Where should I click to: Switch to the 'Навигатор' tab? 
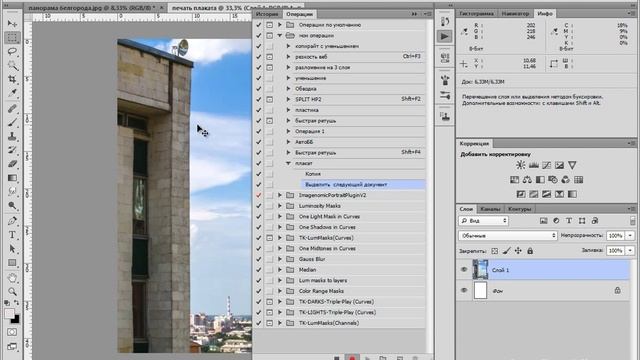[x=515, y=13]
